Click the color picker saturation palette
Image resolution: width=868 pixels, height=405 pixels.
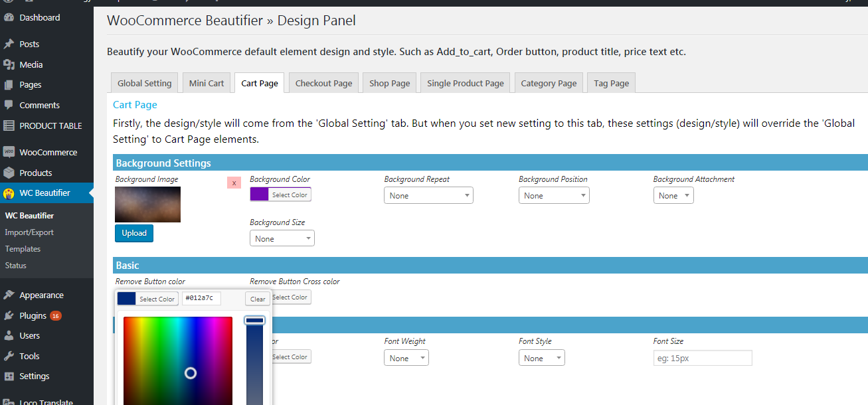(178, 361)
